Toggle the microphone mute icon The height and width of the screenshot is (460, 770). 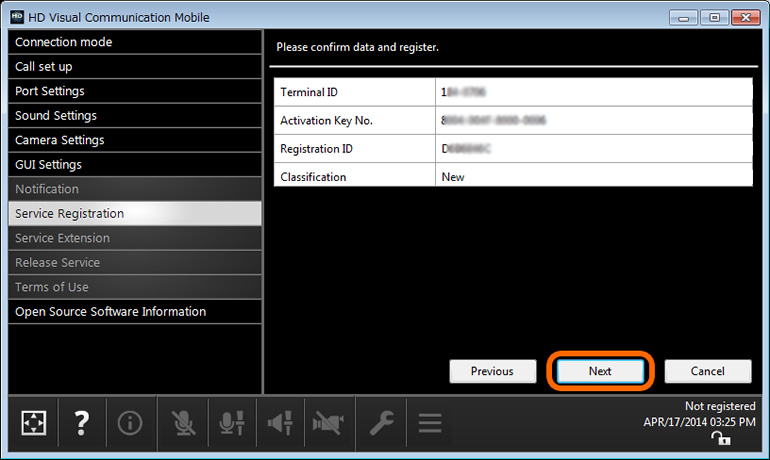(x=183, y=423)
